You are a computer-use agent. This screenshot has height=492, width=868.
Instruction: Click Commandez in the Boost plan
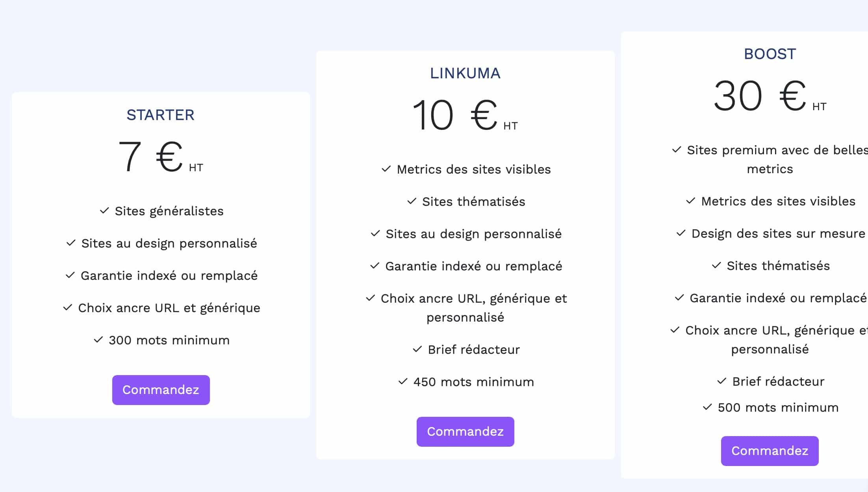click(770, 451)
